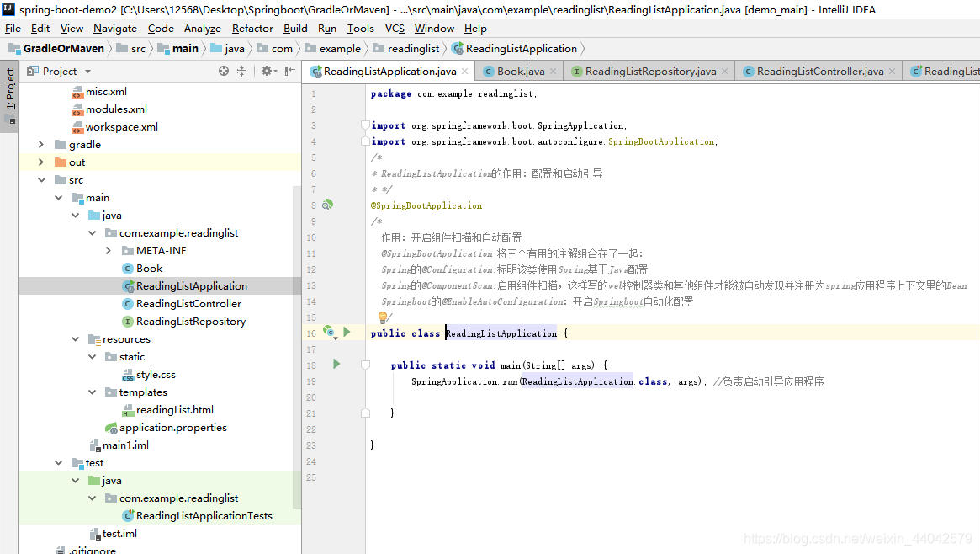Click the Project tree vertical scrollbar
This screenshot has width=980, height=554.
coord(297,346)
